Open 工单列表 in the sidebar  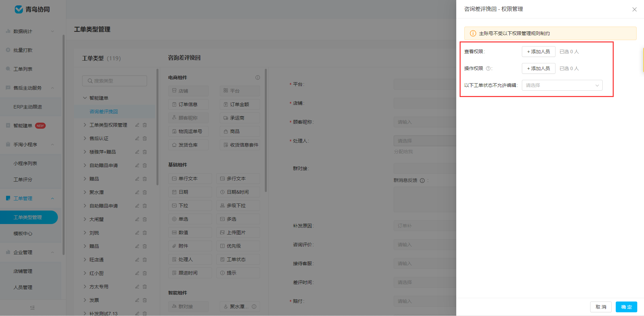point(23,69)
